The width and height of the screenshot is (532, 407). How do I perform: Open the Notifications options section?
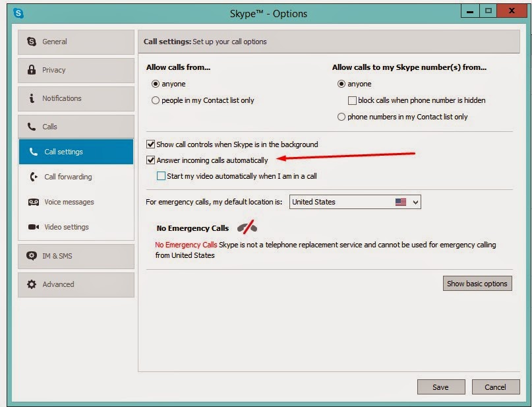pyautogui.click(x=76, y=98)
